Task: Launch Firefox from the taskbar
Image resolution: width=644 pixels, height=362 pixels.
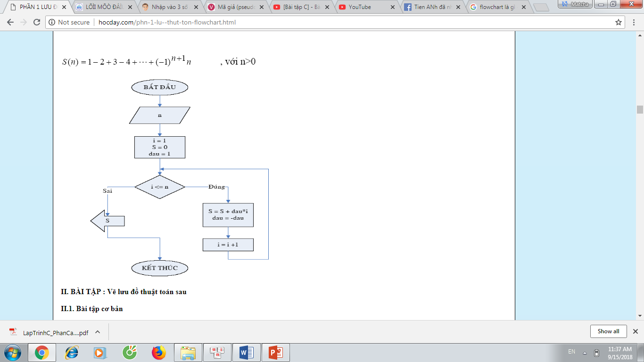Action: [x=159, y=353]
